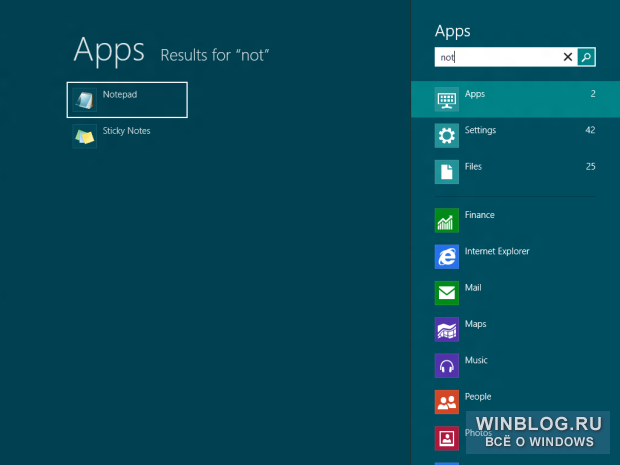Search in "Mail" app label
The height and width of the screenshot is (465, 620).
coord(473,287)
